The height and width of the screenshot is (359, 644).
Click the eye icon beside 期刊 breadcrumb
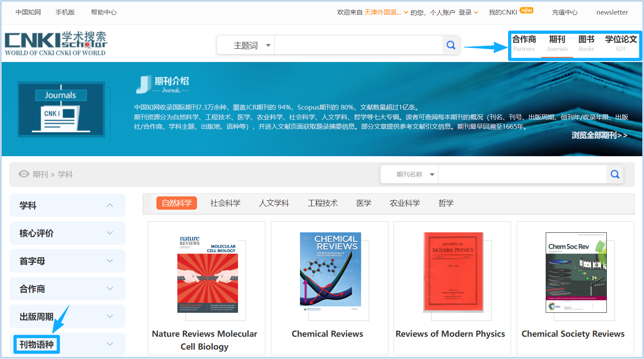(24, 174)
